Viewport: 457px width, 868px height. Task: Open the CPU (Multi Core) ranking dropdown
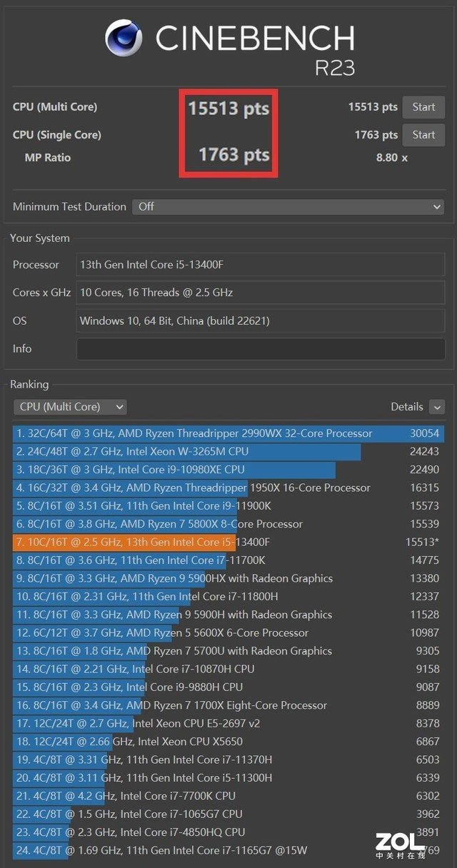70,407
